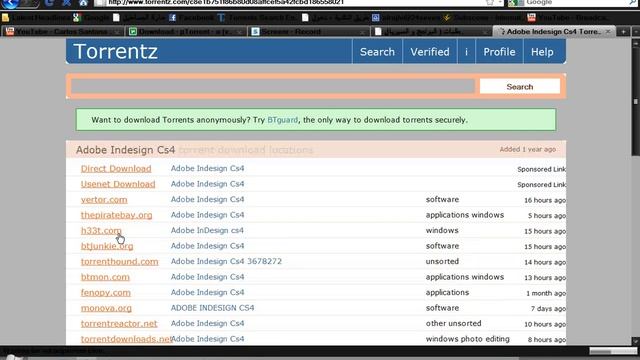Switch to the Download µTorrent tab
Image resolution: width=640 pixels, height=360 pixels.
[x=185, y=31]
